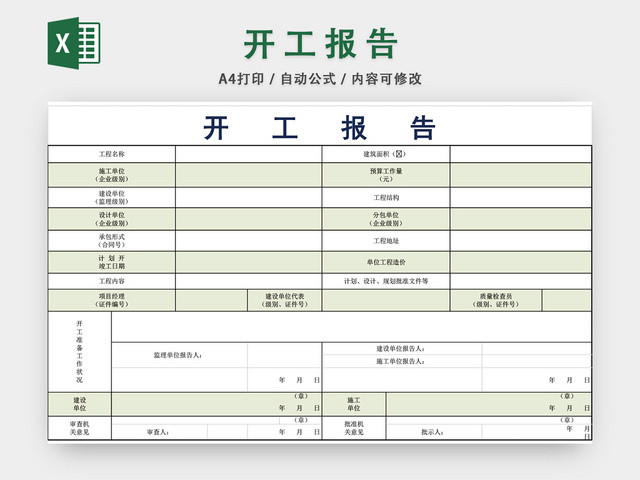Select the 建筑面积 label cell

tap(386, 154)
